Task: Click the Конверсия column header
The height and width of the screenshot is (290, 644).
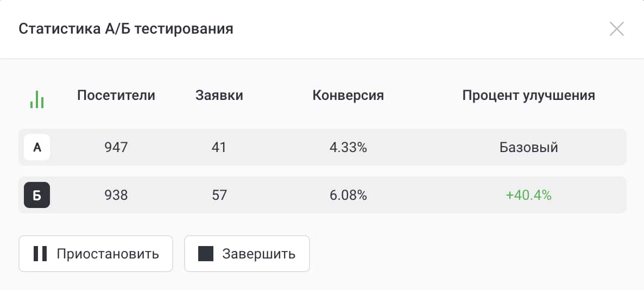Action: (x=348, y=96)
